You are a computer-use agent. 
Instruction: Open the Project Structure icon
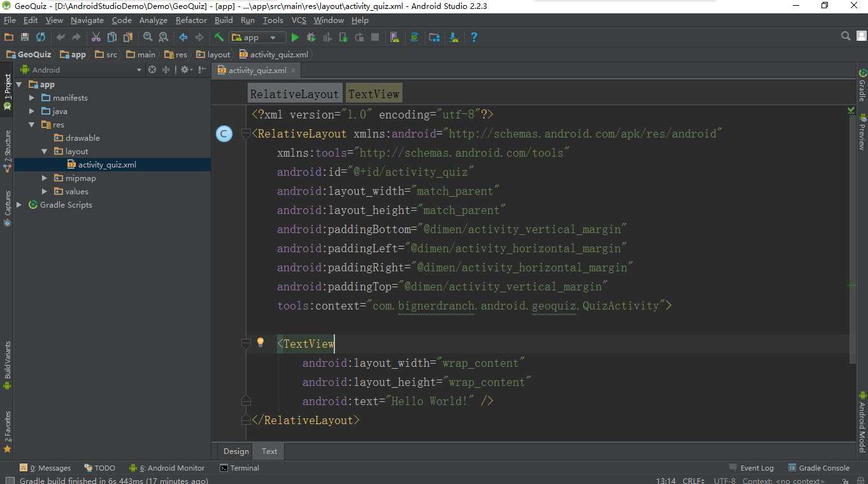point(434,38)
